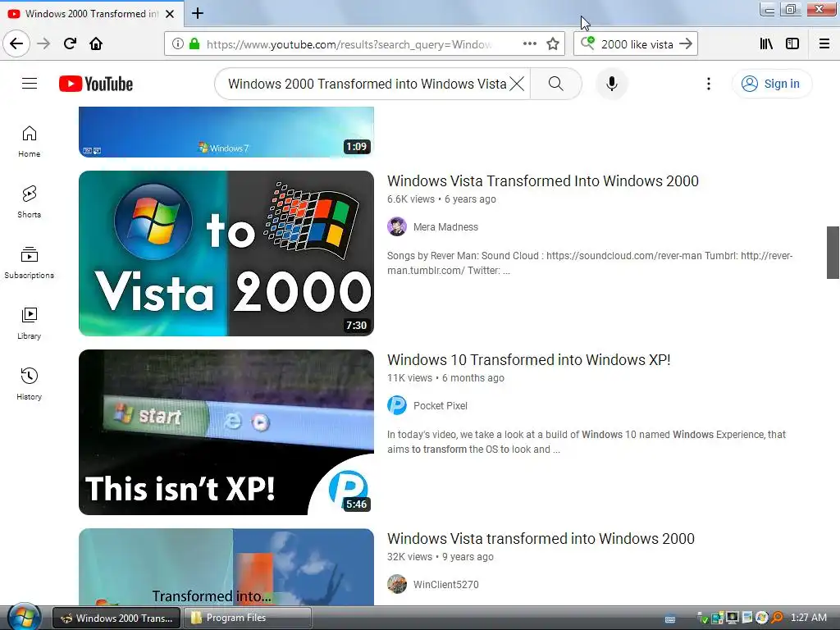Viewport: 840px width, 630px height.
Task: Visit the WinClient5270 channel name
Action: tap(445, 585)
